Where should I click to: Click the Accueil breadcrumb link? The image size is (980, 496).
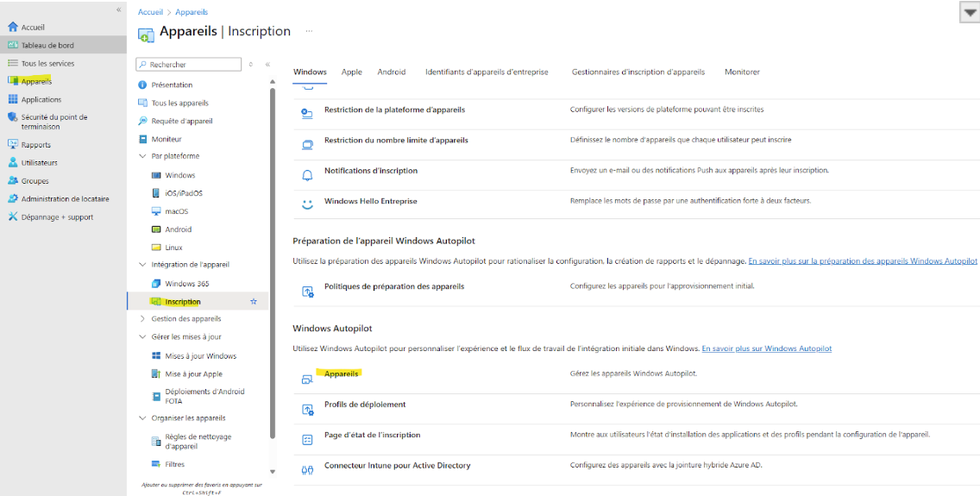tap(150, 12)
